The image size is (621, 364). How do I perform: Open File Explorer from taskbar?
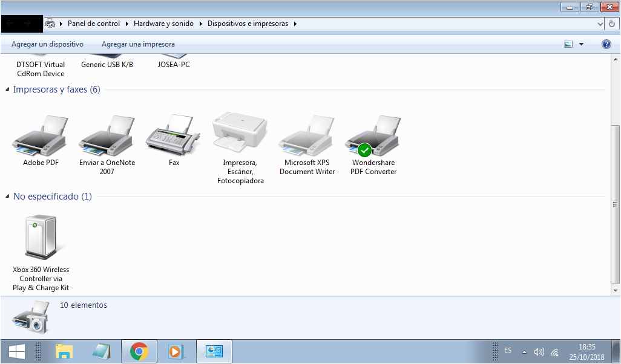click(64, 351)
